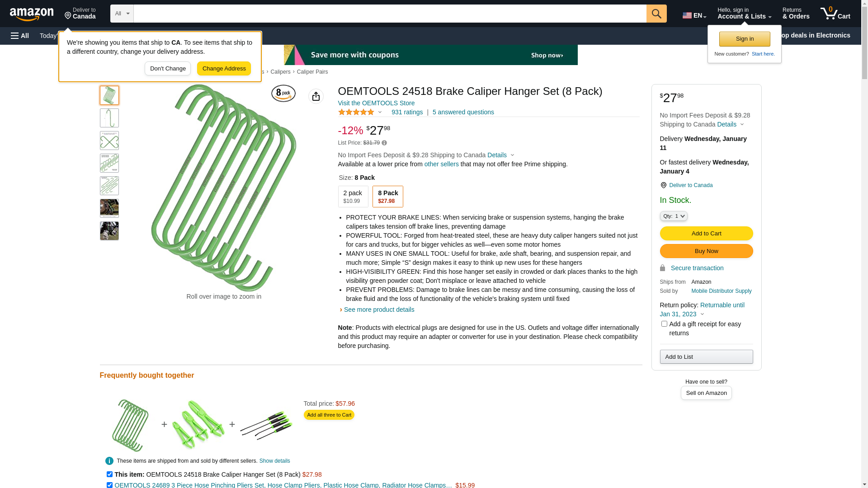Click the Amazon logo
Screen dimensions: 868x488
pos(32,14)
